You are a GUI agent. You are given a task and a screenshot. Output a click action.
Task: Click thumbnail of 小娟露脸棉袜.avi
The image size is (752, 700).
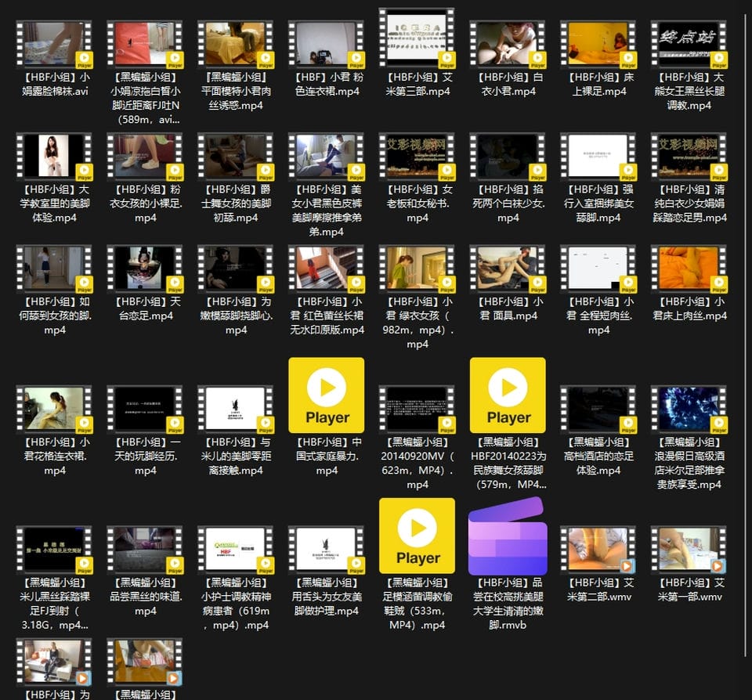click(x=54, y=44)
